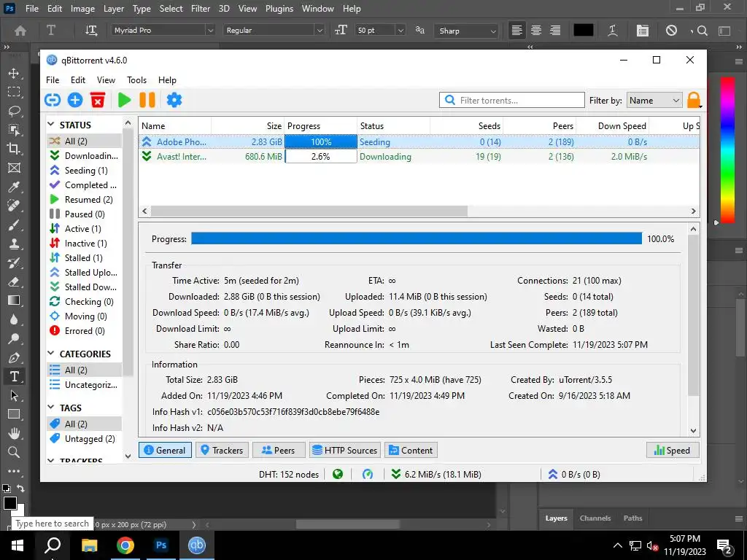Sort torrents by Progress column header

(321, 125)
